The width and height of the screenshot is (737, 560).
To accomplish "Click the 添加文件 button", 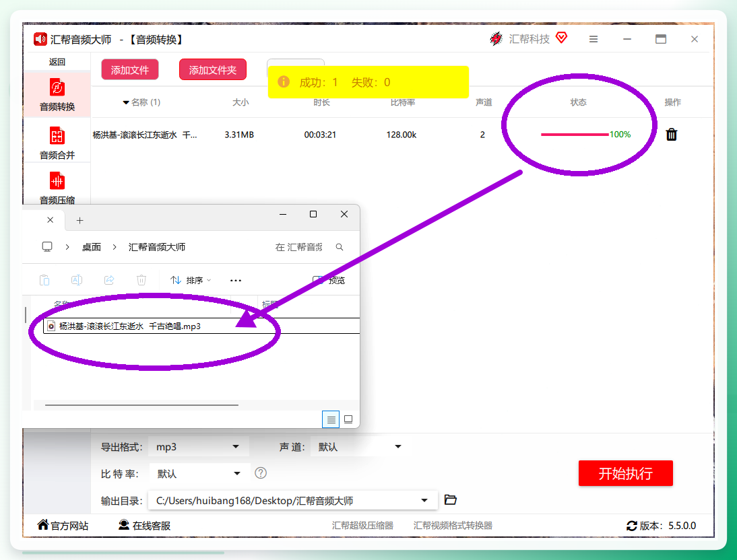I will [130, 70].
